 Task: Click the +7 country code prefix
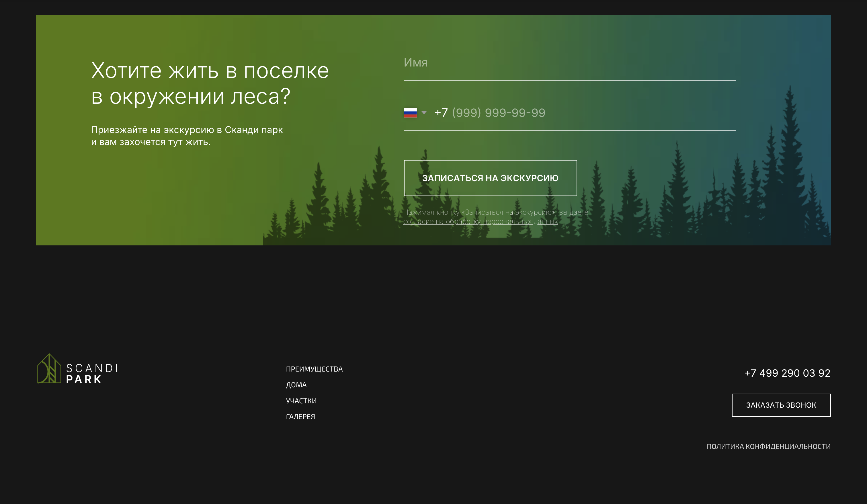click(441, 113)
